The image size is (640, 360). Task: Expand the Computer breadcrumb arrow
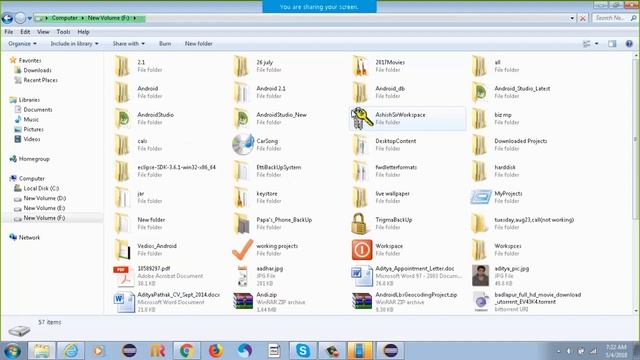(x=82, y=18)
